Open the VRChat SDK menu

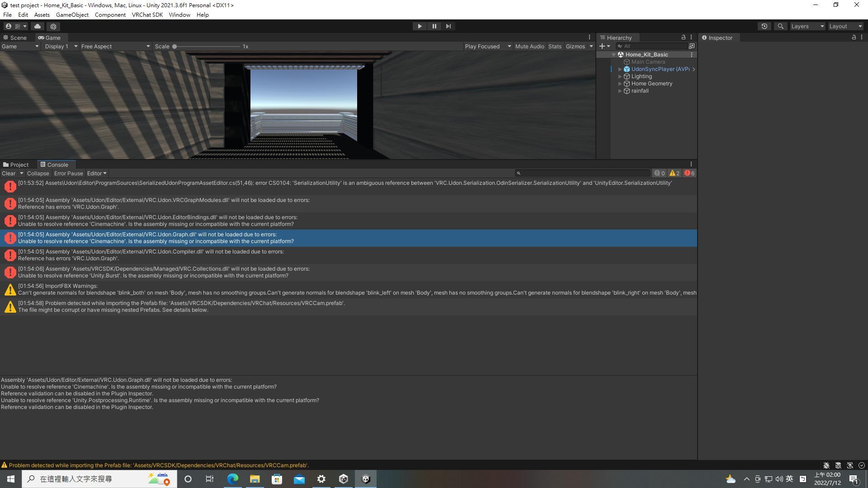click(147, 14)
